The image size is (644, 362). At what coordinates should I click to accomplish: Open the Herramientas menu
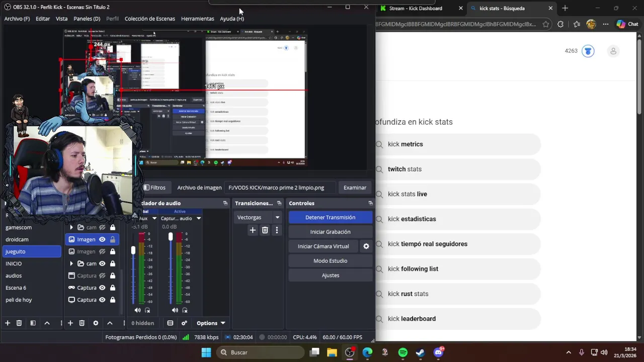click(x=197, y=19)
